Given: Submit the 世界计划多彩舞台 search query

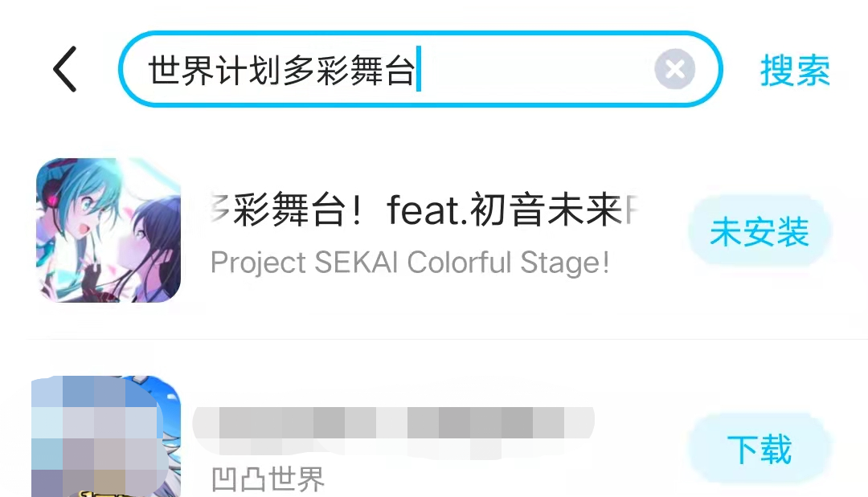Looking at the screenshot, I should point(795,71).
